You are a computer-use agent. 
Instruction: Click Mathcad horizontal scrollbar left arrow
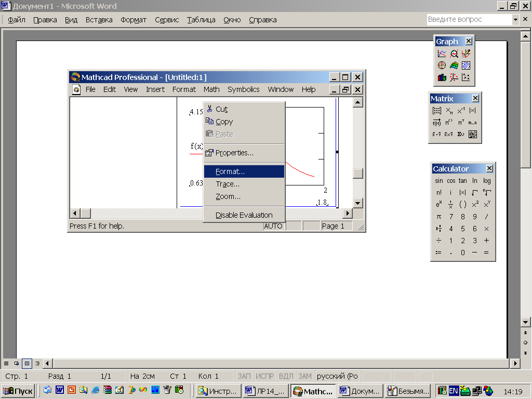tap(75, 214)
